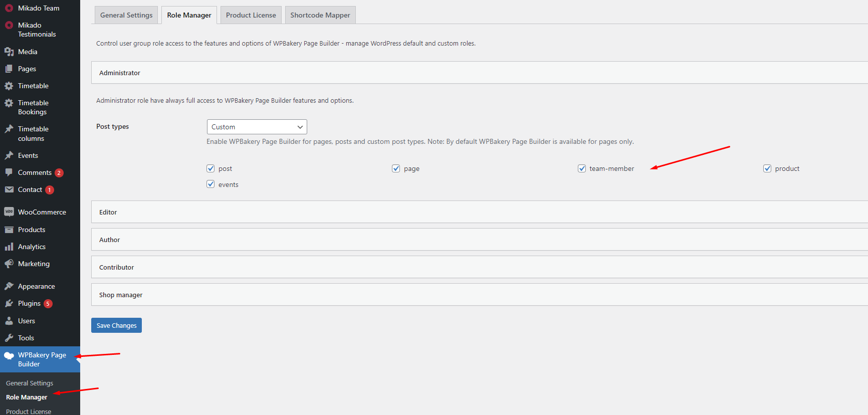
Task: Click the WooCommerce logo icon
Action: pos(9,212)
